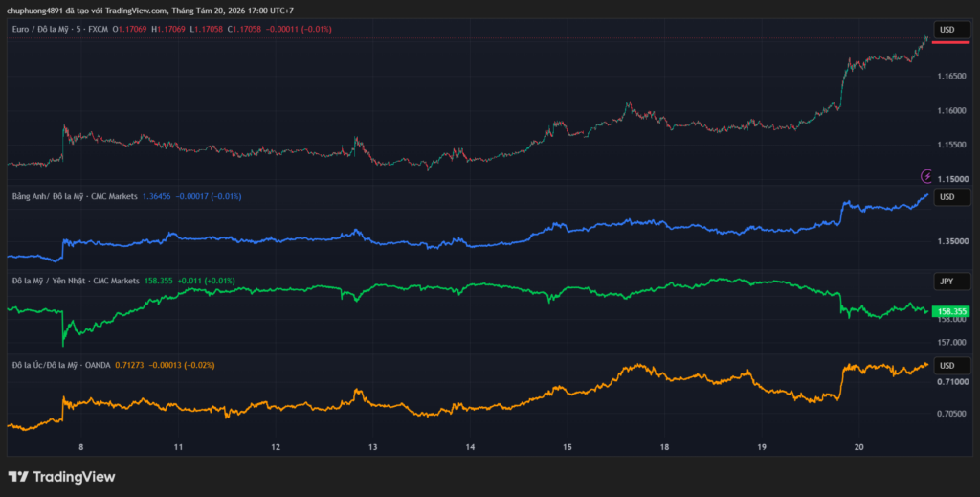Click date label 20 on time axis
The width and height of the screenshot is (980, 497).
pos(858,447)
